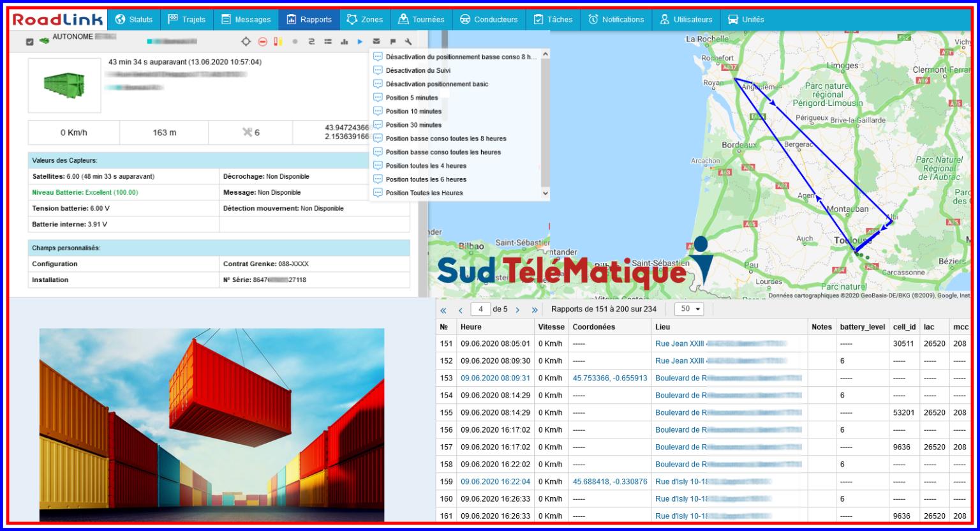Click the Lieu column header
This screenshot has height=531, width=980.
pos(730,327)
